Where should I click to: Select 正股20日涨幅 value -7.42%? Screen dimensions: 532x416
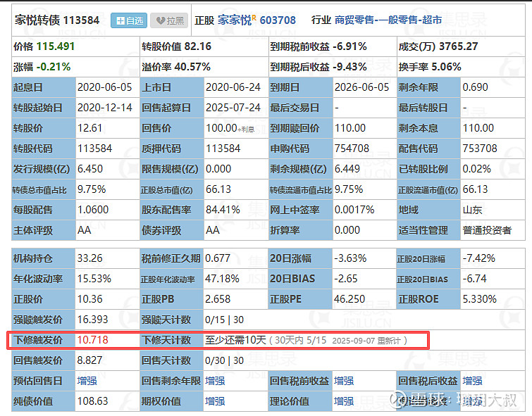[x=478, y=258]
